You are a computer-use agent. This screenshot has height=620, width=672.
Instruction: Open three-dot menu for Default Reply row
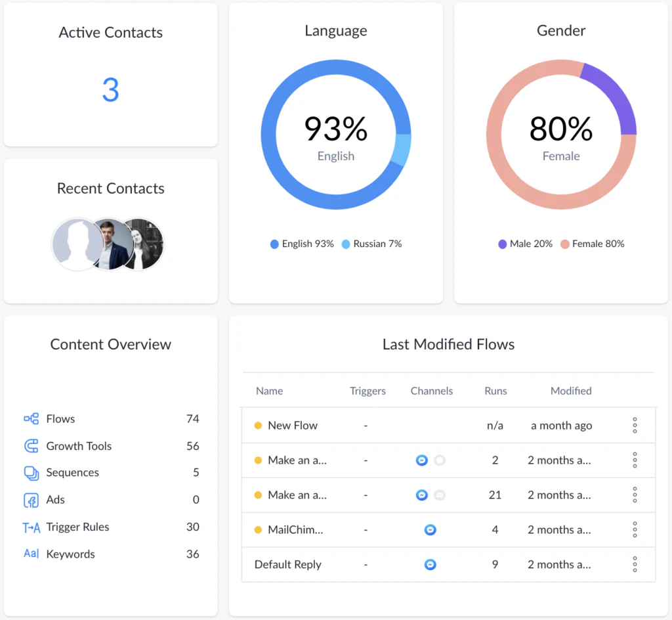[635, 564]
